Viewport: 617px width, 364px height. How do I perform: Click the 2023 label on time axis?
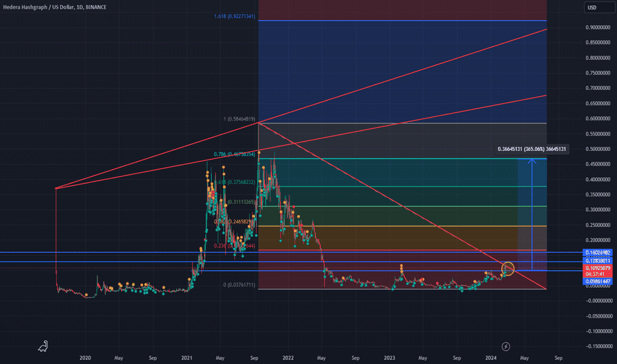click(389, 358)
